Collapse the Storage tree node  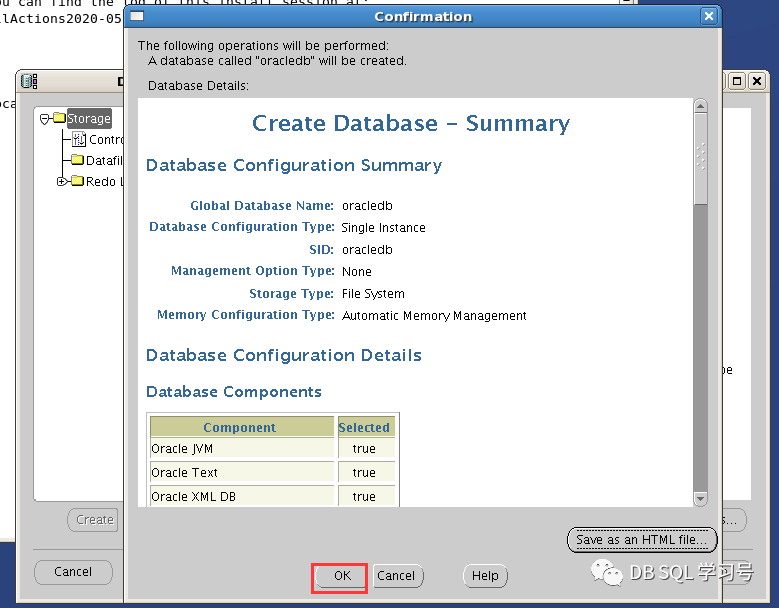[45, 119]
